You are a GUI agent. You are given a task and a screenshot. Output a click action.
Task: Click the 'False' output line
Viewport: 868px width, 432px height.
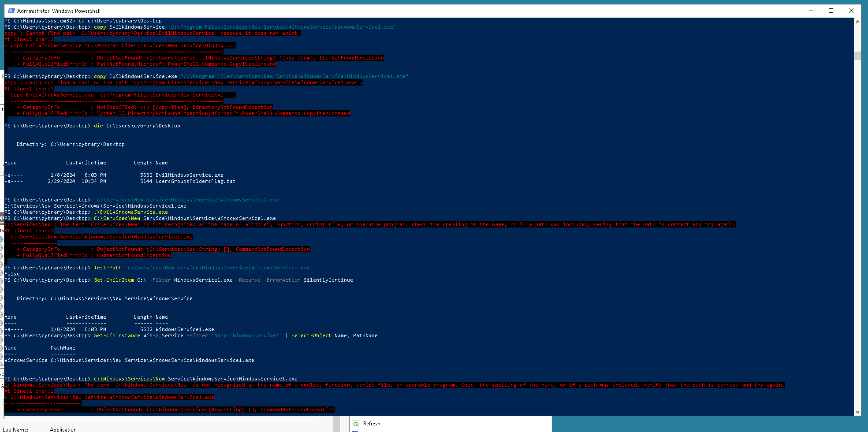pyautogui.click(x=12, y=274)
